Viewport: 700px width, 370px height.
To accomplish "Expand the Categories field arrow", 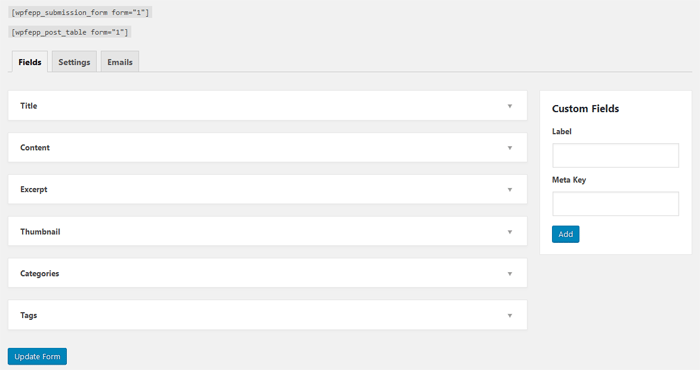I will (509, 274).
